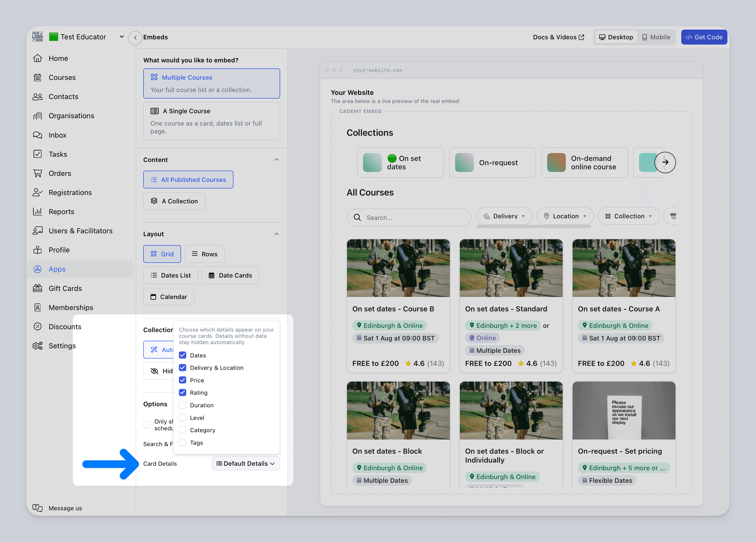The height and width of the screenshot is (542, 756).
Task: Open the Collection filter dropdown
Action: point(629,216)
